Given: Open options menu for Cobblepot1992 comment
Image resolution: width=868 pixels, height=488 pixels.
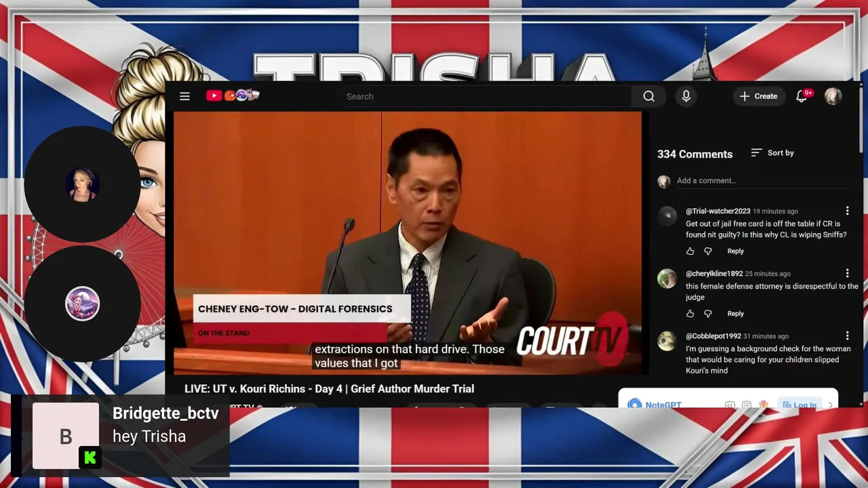Looking at the screenshot, I should (847, 336).
